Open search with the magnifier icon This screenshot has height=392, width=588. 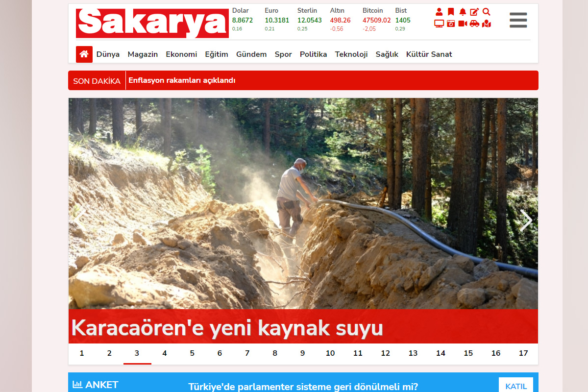[x=486, y=12]
